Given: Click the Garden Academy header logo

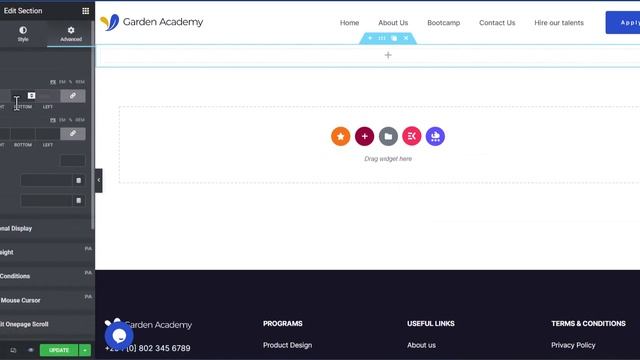Looking at the screenshot, I should tap(151, 22).
